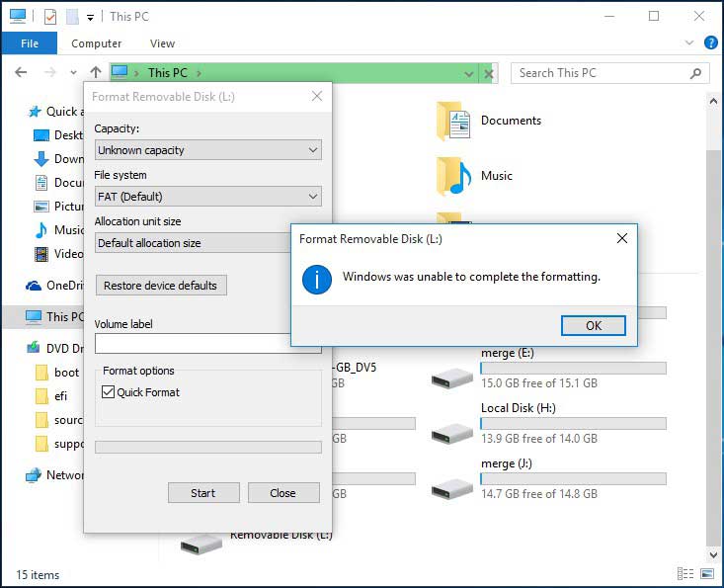This screenshot has width=724, height=588.
Task: Open the Allocation unit size dropdown
Action: point(193,242)
